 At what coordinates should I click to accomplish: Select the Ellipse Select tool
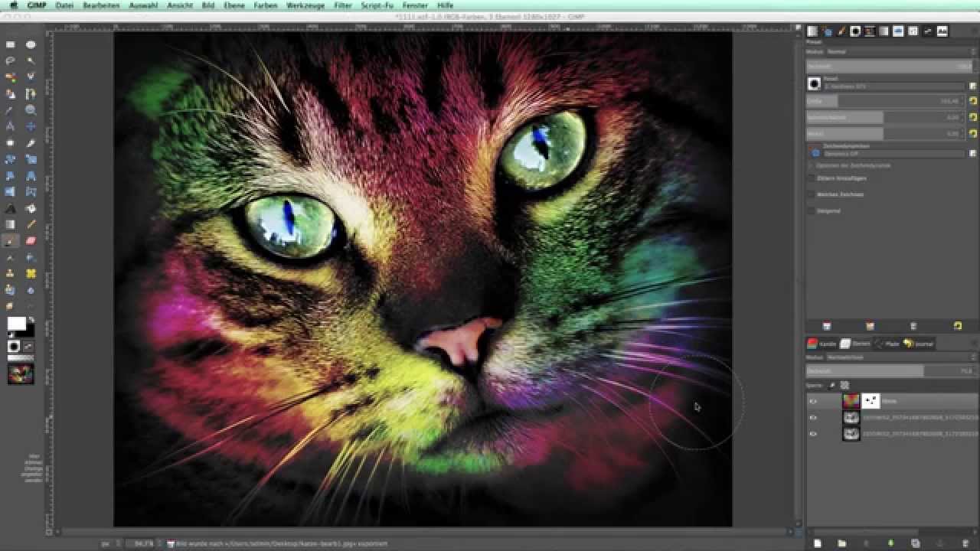[x=31, y=45]
